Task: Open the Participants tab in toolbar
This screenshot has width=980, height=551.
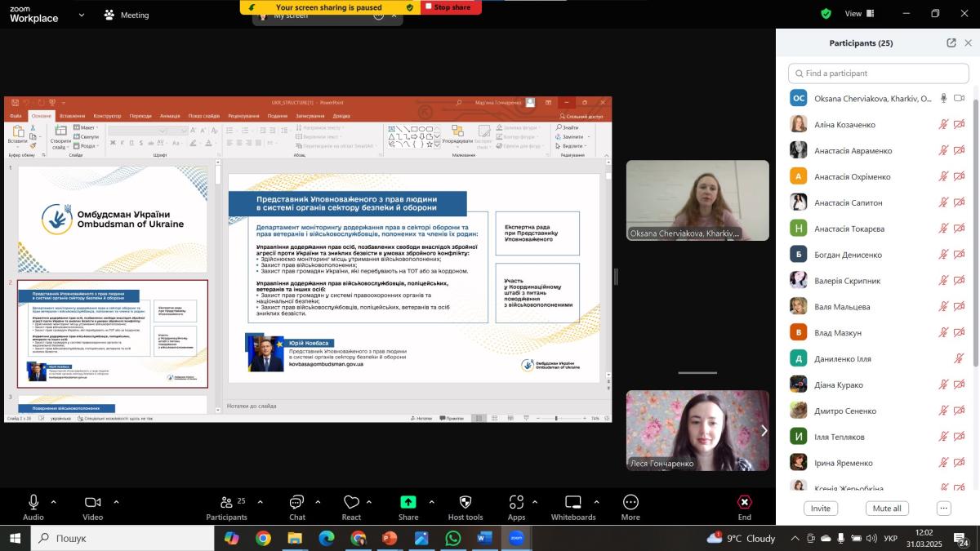Action: (x=226, y=502)
